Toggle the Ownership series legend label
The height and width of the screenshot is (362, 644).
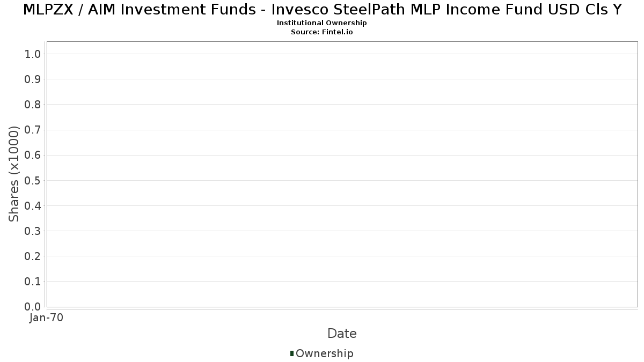coord(324,353)
